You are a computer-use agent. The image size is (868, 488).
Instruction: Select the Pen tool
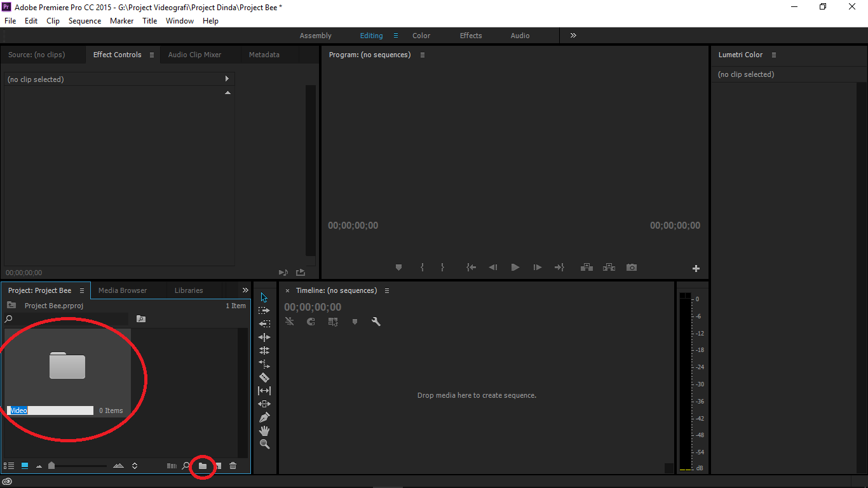click(264, 417)
